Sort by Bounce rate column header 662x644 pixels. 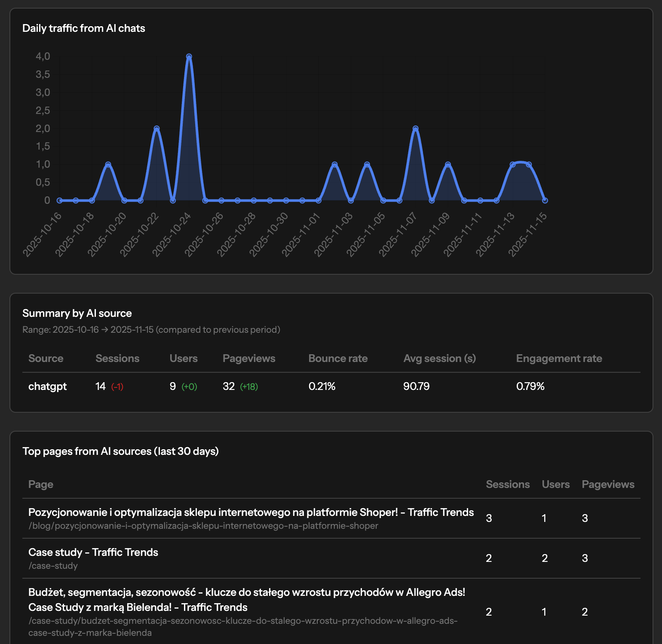(338, 359)
